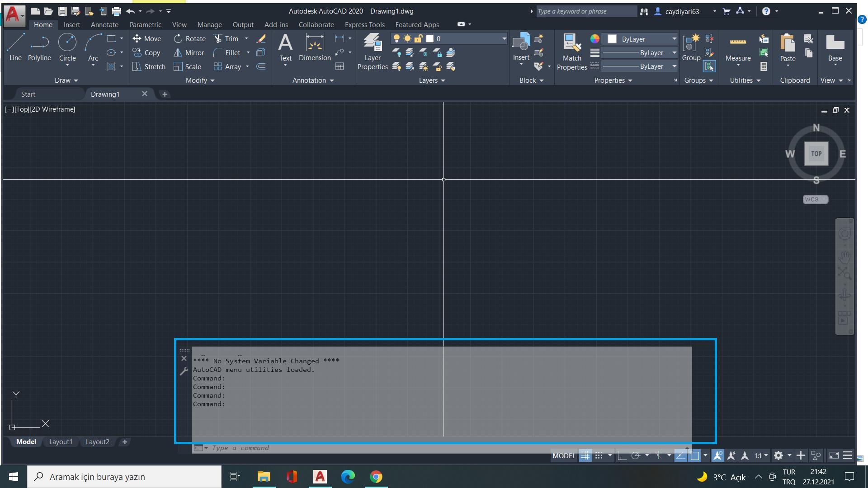Open the Express Tools tab
Image resolution: width=868 pixels, height=488 pixels.
pyautogui.click(x=364, y=25)
